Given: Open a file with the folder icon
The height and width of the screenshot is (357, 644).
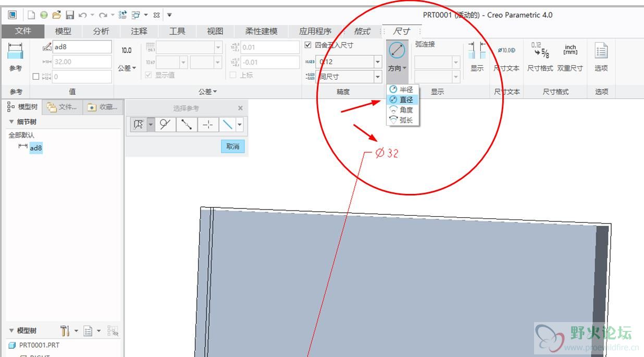Looking at the screenshot, I should (57, 15).
